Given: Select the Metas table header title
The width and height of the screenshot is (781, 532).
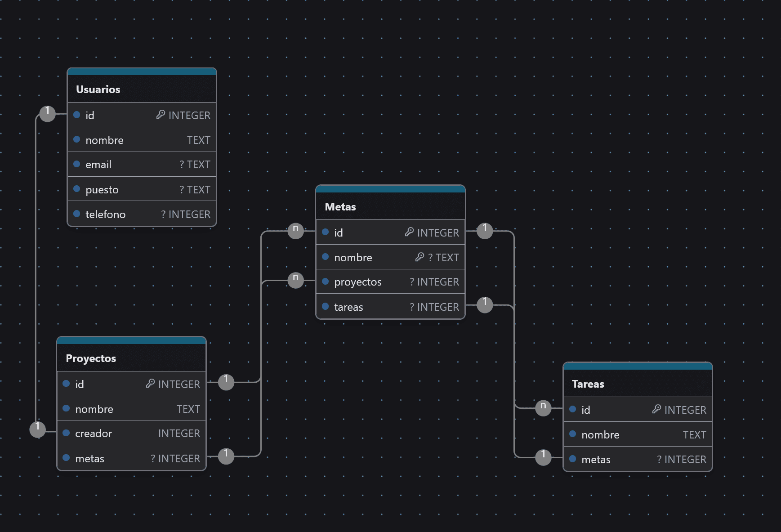Looking at the screenshot, I should (x=340, y=207).
